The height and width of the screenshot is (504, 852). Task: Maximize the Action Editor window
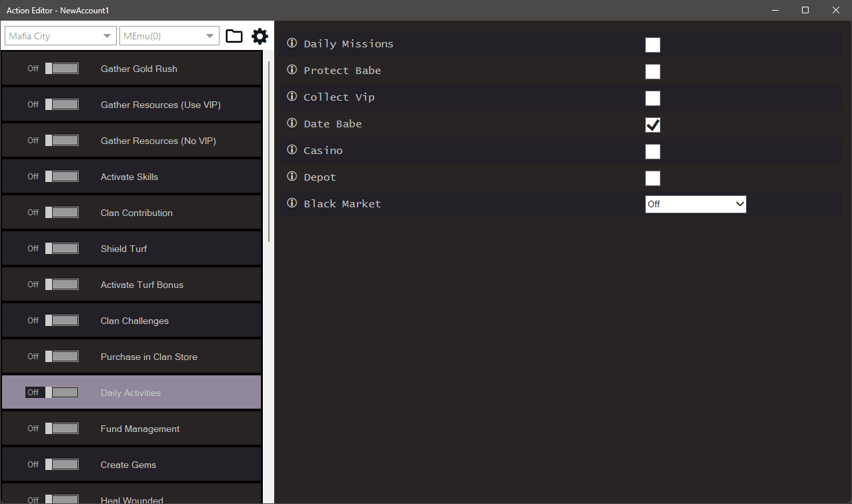tap(805, 10)
